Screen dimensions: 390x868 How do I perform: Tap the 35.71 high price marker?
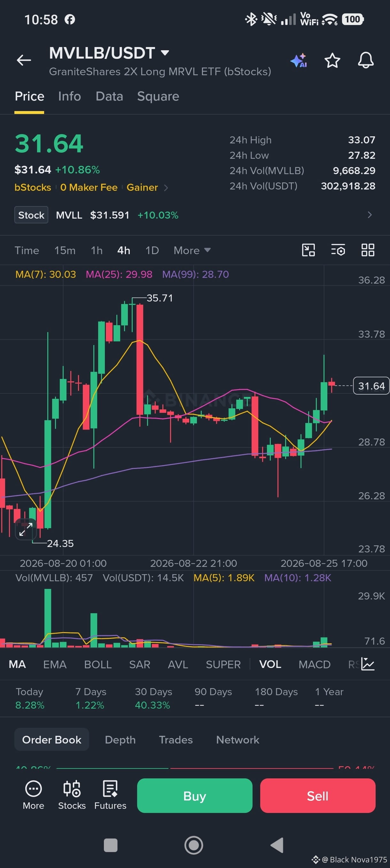(160, 298)
